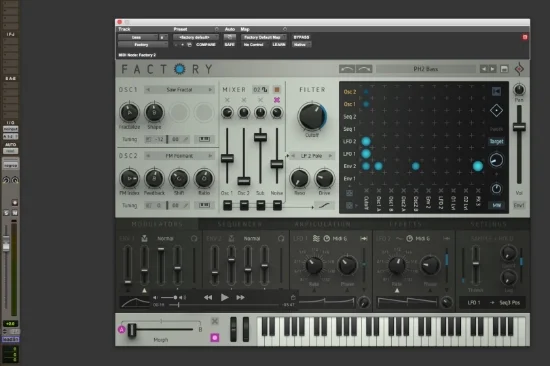Open the Factory insert selector dropdown

143,45
